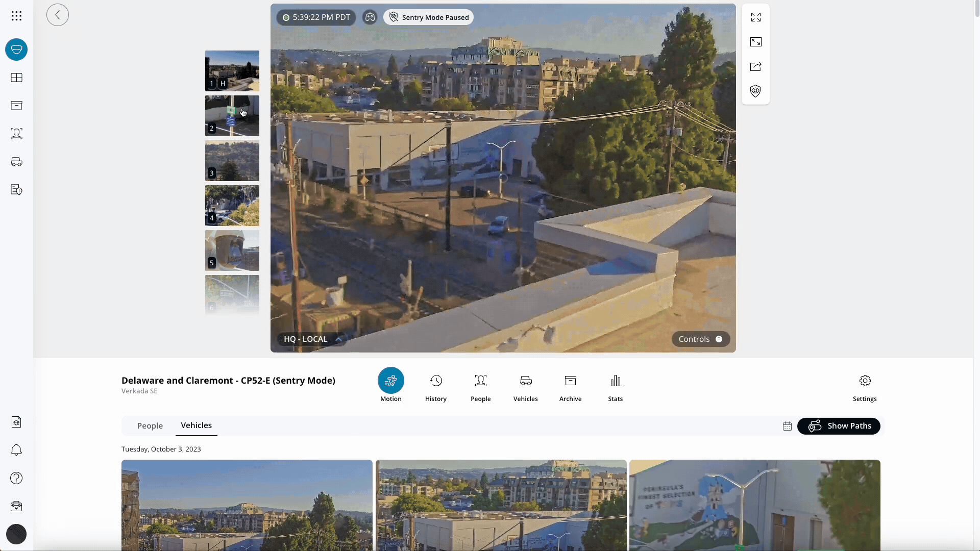This screenshot has height=551, width=980.
Task: Open the reports sidebar icon
Action: [x=16, y=190]
